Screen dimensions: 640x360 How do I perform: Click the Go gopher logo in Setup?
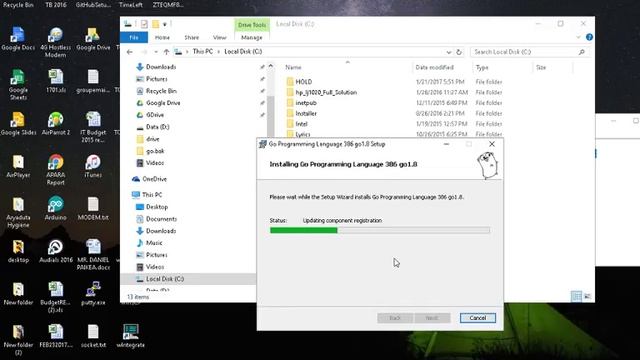click(487, 165)
